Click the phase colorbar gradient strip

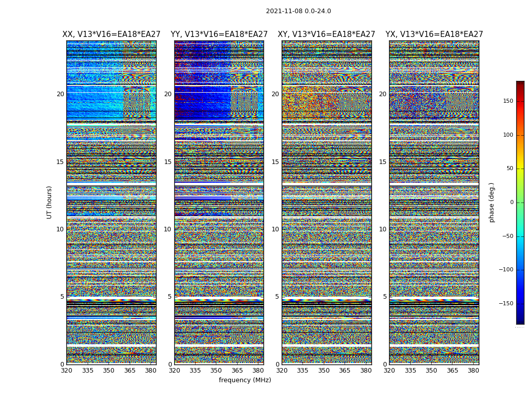click(x=520, y=202)
